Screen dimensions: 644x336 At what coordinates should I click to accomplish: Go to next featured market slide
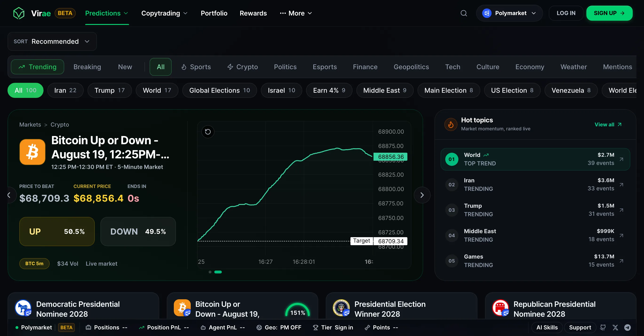point(422,195)
